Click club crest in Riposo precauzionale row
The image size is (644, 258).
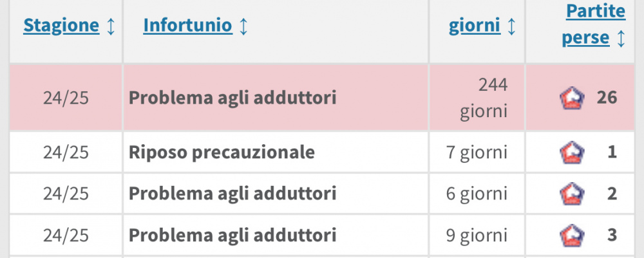[572, 152]
